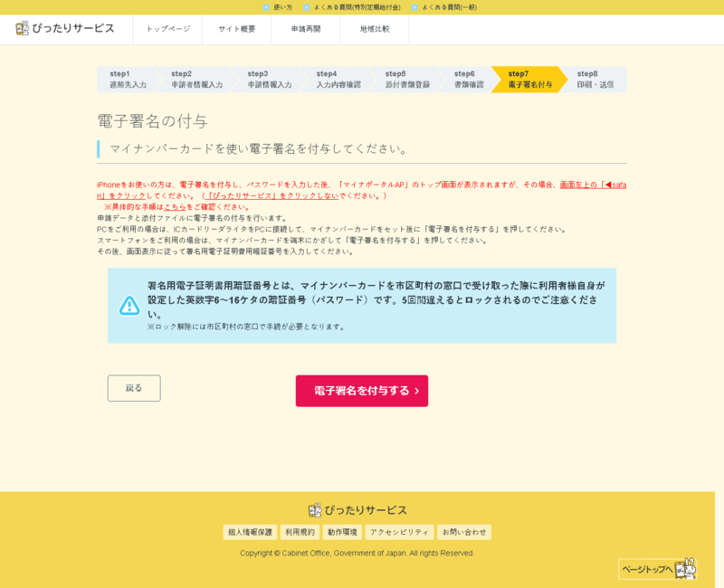
Task: Click お問い合わせ in the footer
Action: (x=464, y=532)
